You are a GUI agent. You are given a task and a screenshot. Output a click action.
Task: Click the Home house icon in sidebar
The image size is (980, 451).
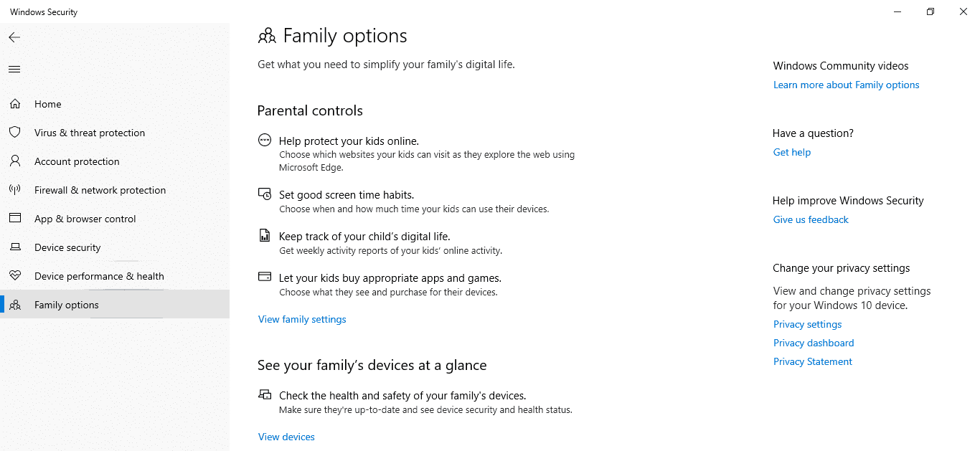15,103
